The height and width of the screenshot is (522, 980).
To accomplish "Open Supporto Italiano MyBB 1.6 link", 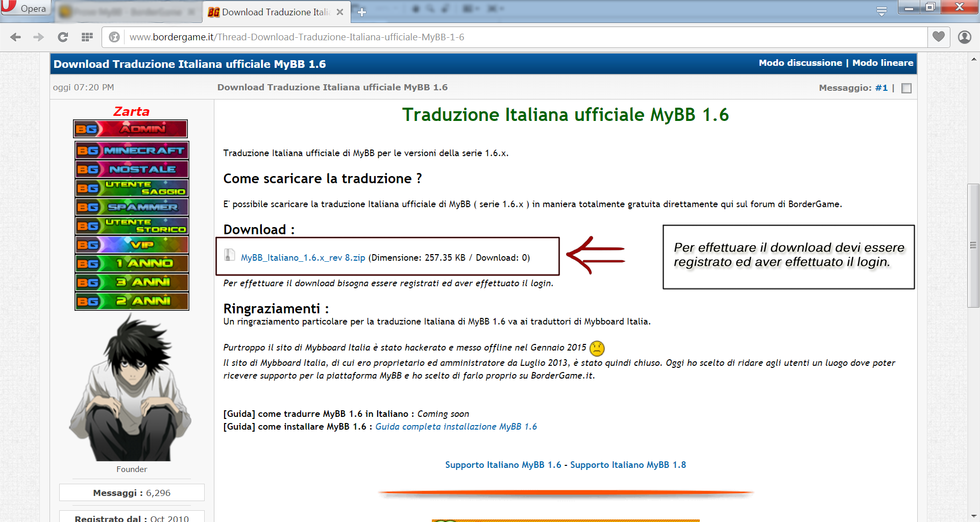I will (x=503, y=465).
